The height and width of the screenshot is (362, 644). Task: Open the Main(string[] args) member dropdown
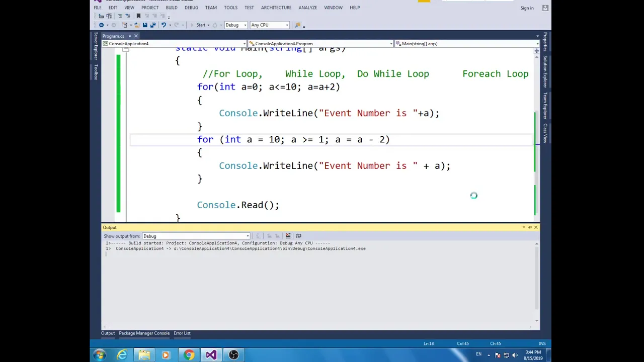(467, 44)
